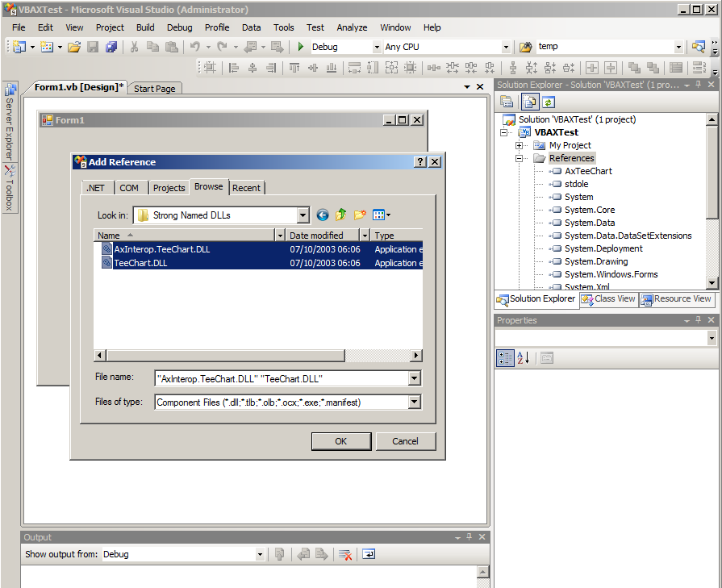
Task: Click the Save floppy disk icon
Action: pos(93,47)
